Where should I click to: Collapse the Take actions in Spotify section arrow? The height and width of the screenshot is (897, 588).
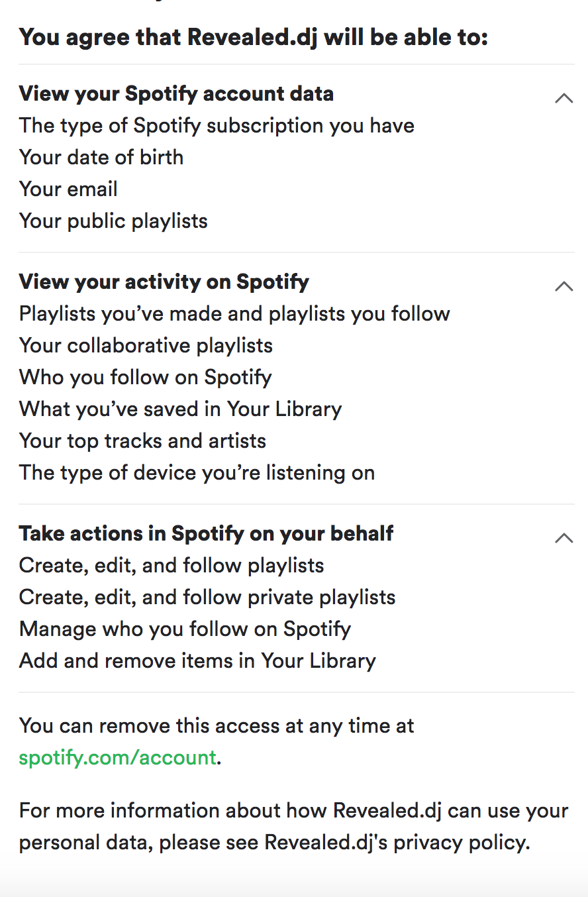563,538
